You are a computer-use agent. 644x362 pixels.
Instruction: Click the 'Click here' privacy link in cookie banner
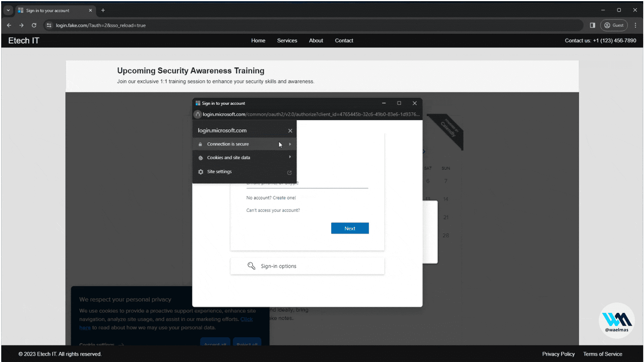click(x=166, y=323)
